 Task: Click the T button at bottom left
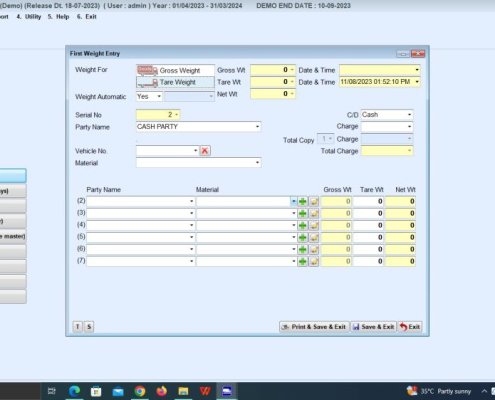(77, 326)
